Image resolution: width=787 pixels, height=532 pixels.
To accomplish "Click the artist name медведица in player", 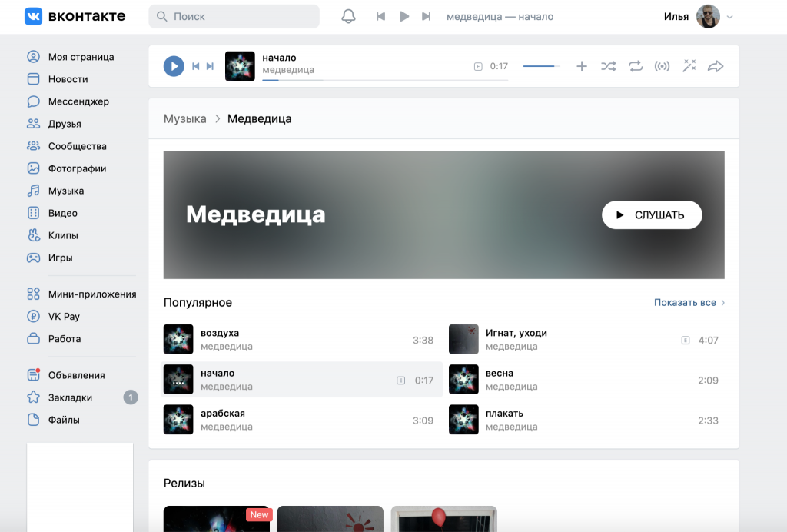I will coord(288,70).
